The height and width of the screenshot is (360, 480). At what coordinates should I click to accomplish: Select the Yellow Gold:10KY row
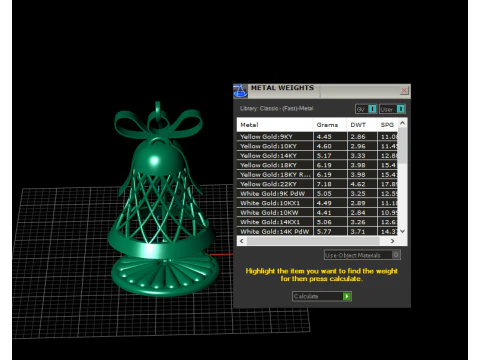317,146
